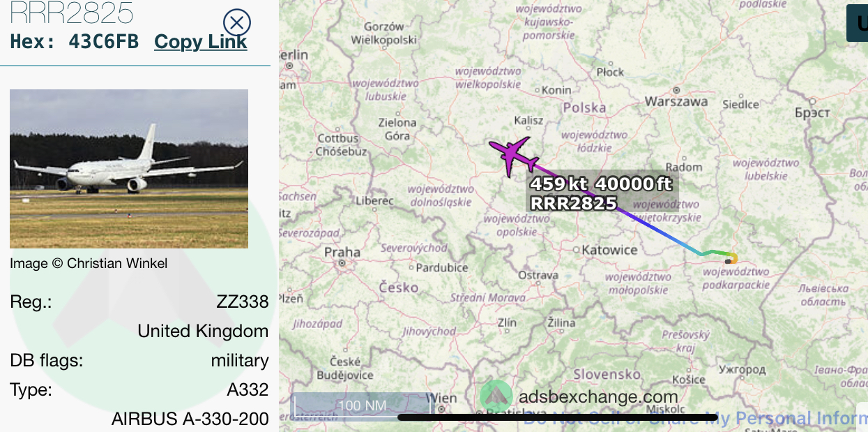Click the Katowice city marker

(x=576, y=249)
